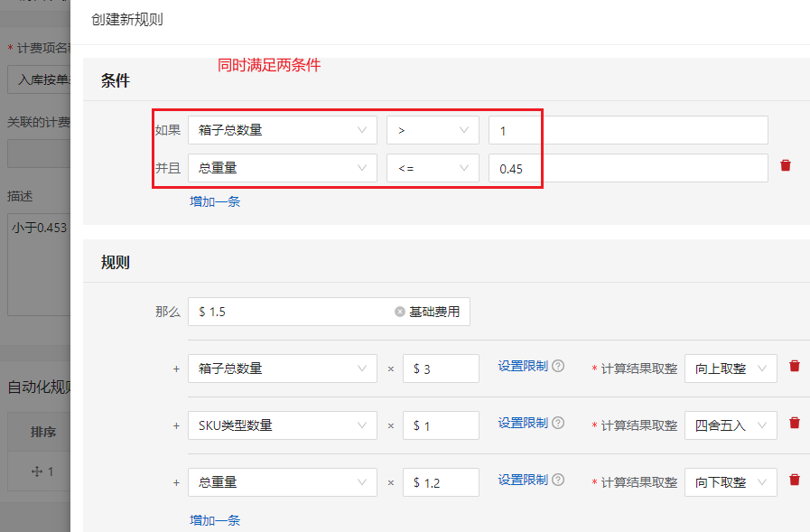Focus the $1 multiplier field
The image size is (810, 532).
click(442, 425)
